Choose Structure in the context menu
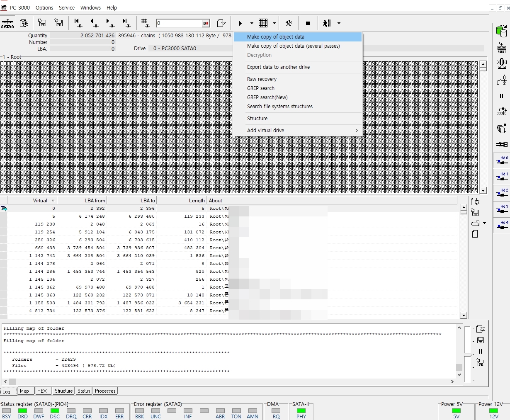Screen dimensions: 510x420 point(297,119)
